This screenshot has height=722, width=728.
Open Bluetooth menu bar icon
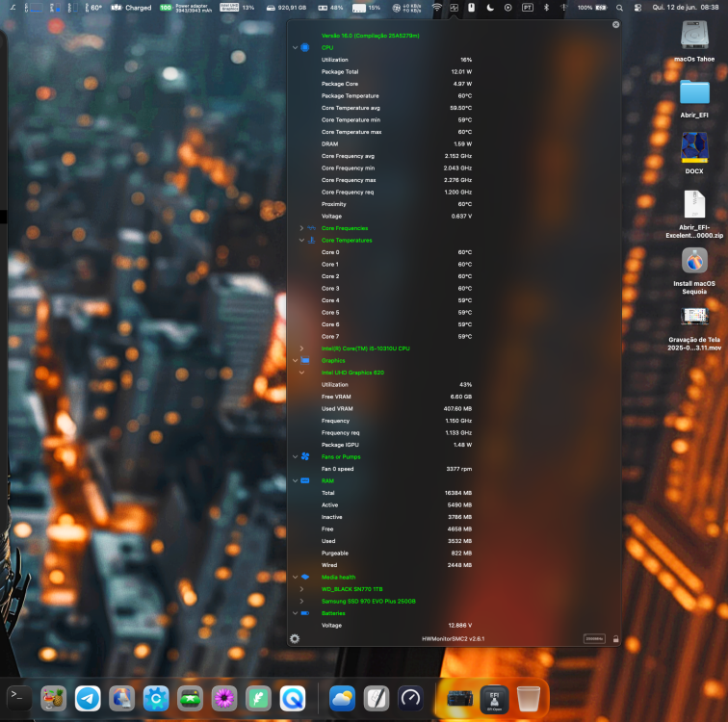[546, 8]
